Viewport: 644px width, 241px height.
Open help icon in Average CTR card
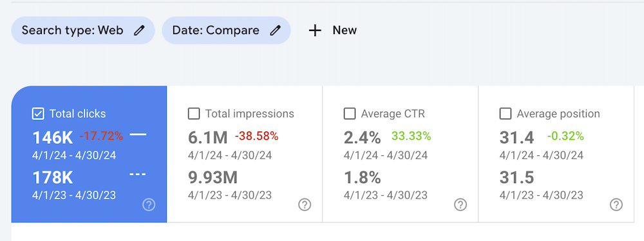click(x=460, y=204)
